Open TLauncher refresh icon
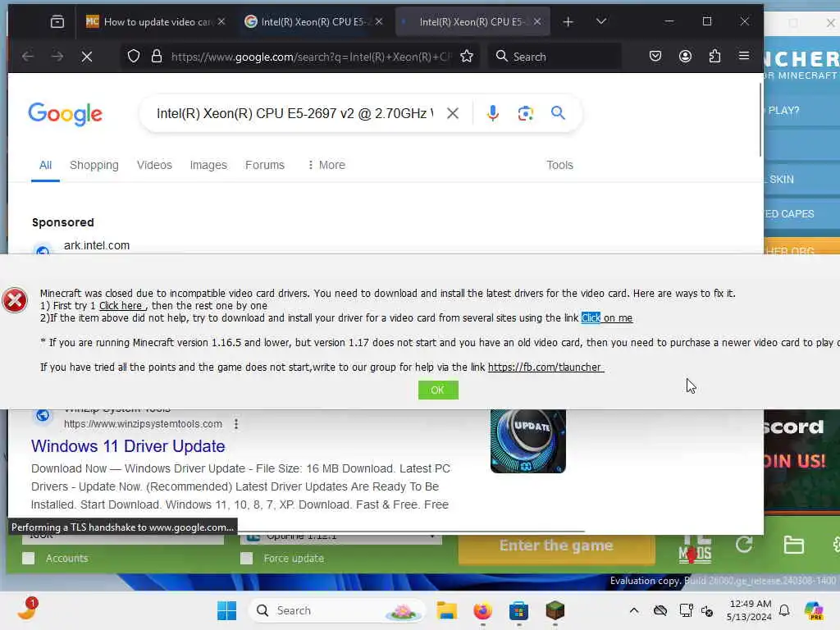Screen dimensions: 840x630 (x=744, y=546)
